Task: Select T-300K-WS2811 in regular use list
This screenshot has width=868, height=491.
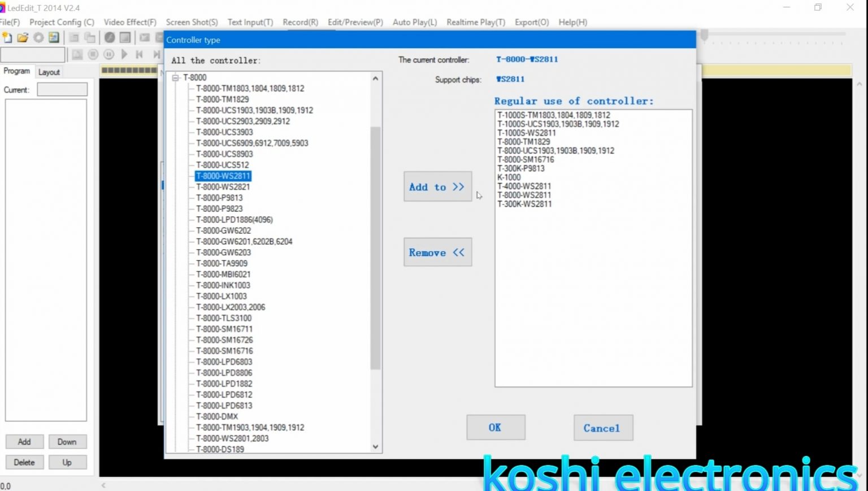Action: click(x=523, y=204)
